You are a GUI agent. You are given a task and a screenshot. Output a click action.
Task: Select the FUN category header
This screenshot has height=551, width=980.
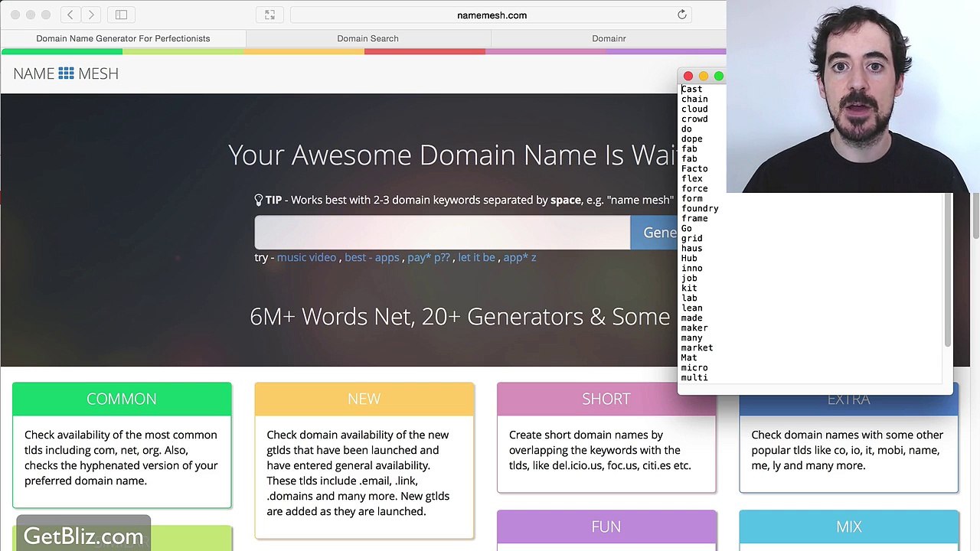(x=606, y=527)
